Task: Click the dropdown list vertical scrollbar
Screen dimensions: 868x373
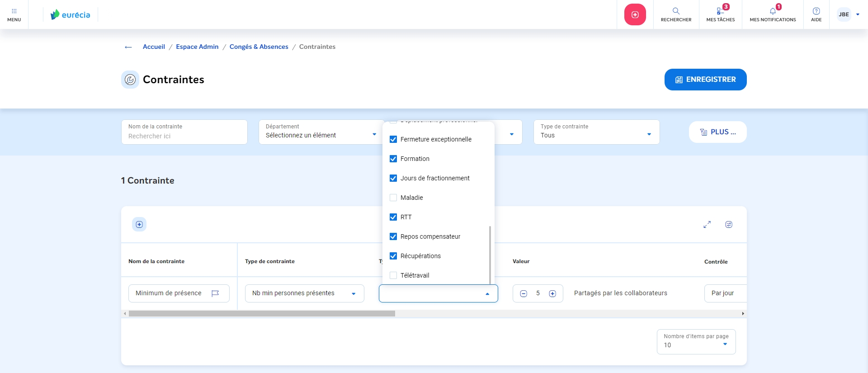Action: (x=490, y=255)
